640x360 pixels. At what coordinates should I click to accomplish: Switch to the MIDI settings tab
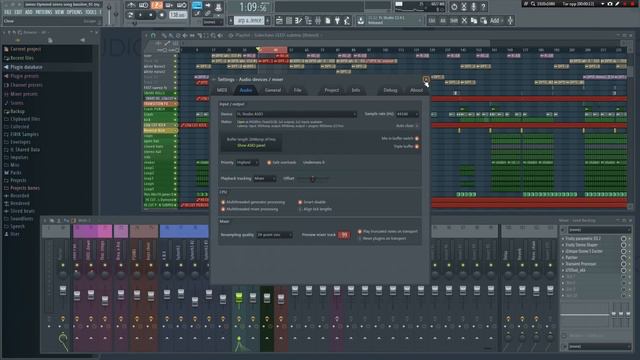point(222,90)
